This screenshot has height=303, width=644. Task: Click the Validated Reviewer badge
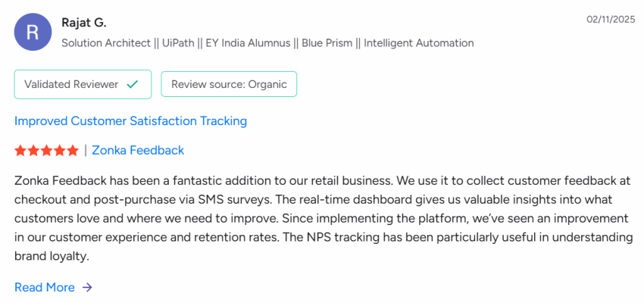tap(83, 84)
